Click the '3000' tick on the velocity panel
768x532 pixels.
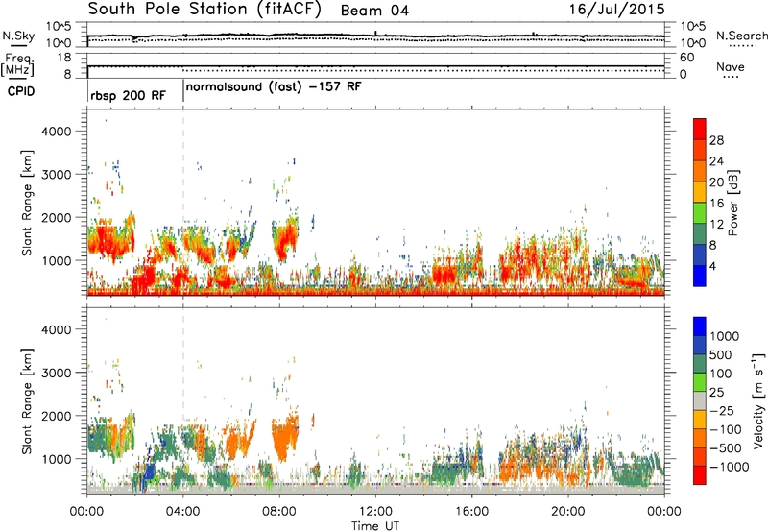(57, 373)
